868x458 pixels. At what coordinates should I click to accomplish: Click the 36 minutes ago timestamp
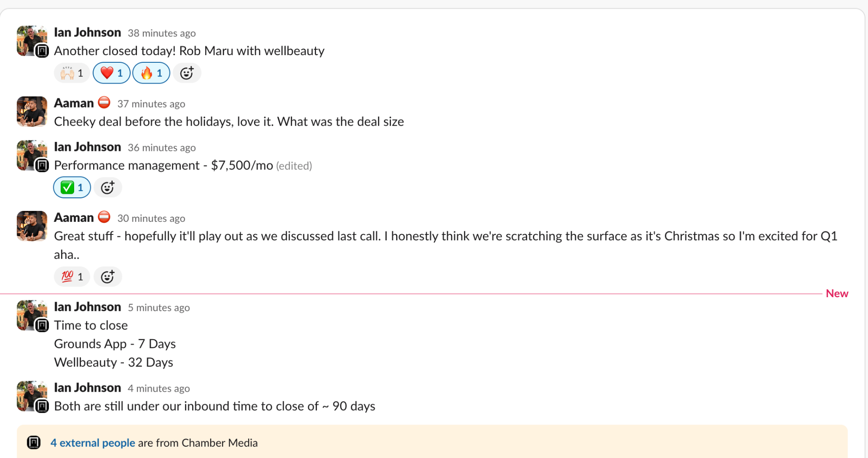point(161,148)
